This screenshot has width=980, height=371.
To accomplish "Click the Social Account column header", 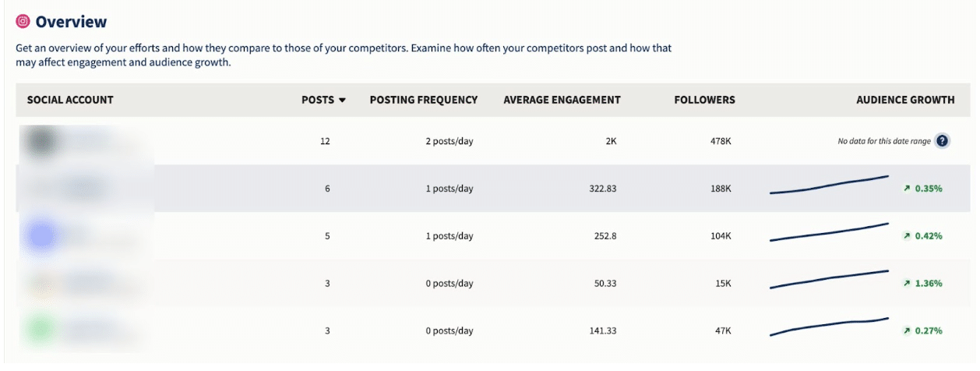I will tap(70, 100).
